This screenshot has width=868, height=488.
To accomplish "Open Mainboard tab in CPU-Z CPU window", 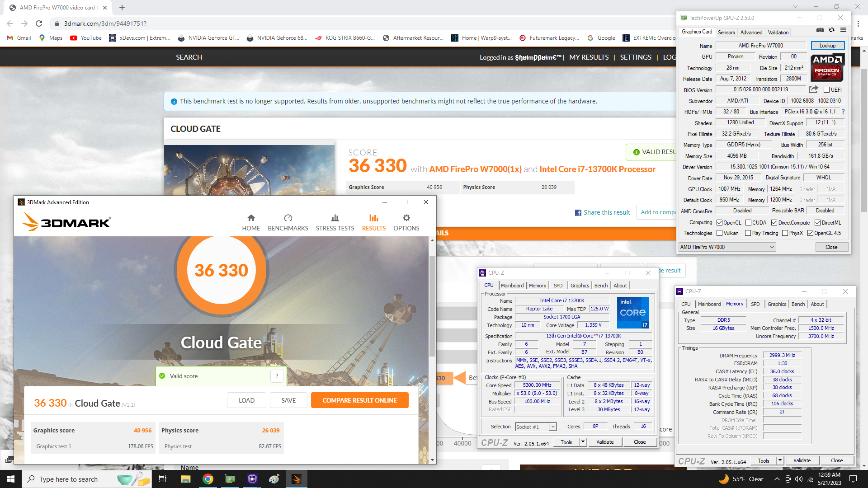I will [x=512, y=286].
